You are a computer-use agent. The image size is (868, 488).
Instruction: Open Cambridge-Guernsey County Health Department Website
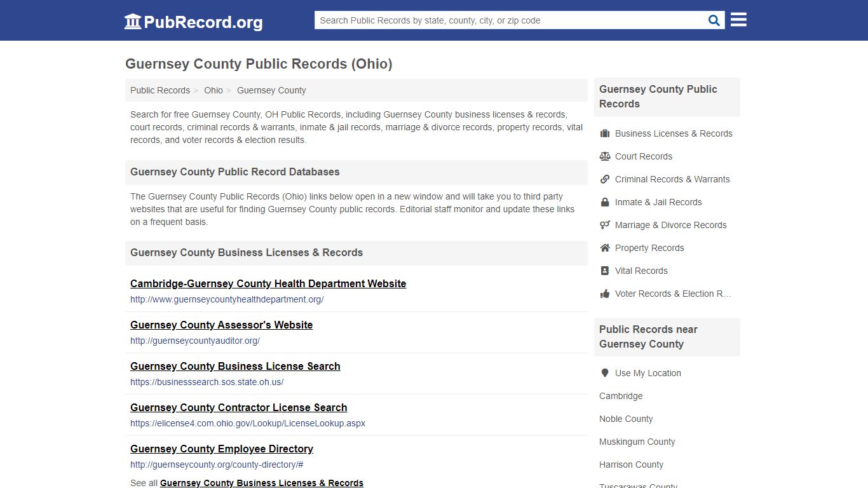tap(268, 283)
